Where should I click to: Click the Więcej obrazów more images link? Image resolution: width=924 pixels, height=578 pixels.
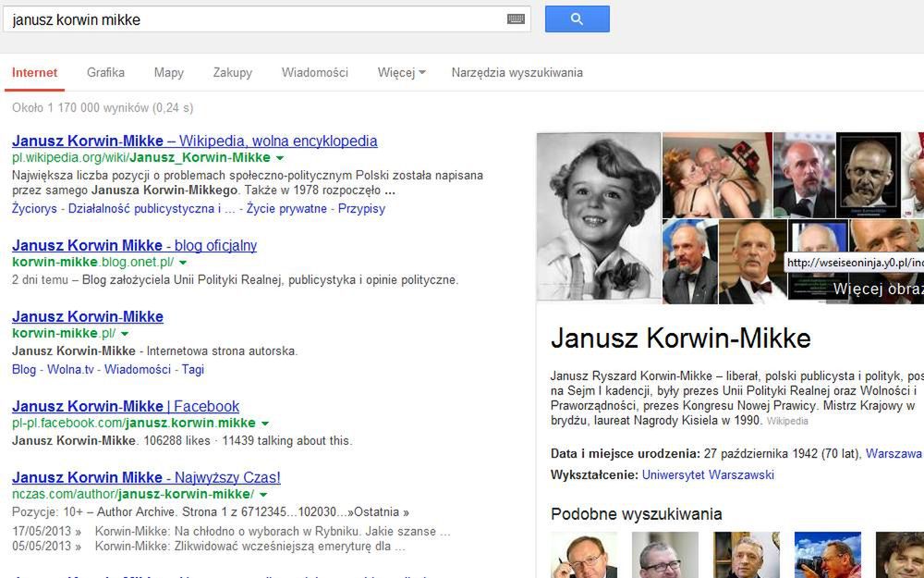pos(878,289)
